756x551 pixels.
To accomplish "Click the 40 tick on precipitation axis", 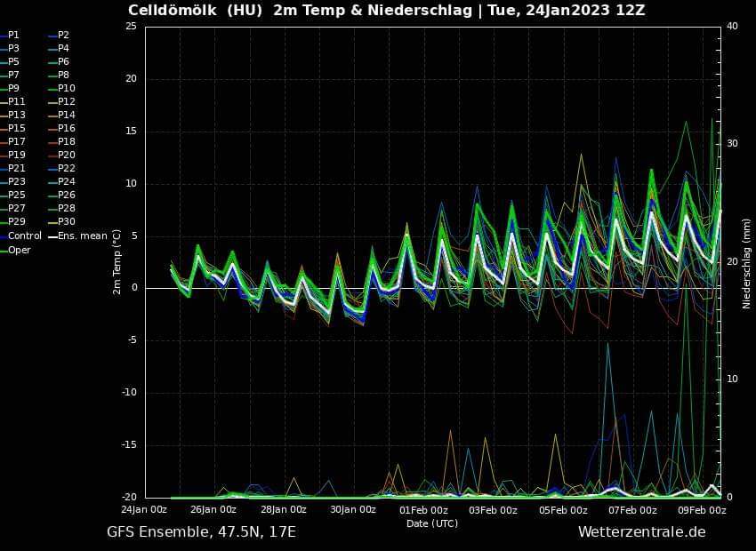I will coord(732,26).
